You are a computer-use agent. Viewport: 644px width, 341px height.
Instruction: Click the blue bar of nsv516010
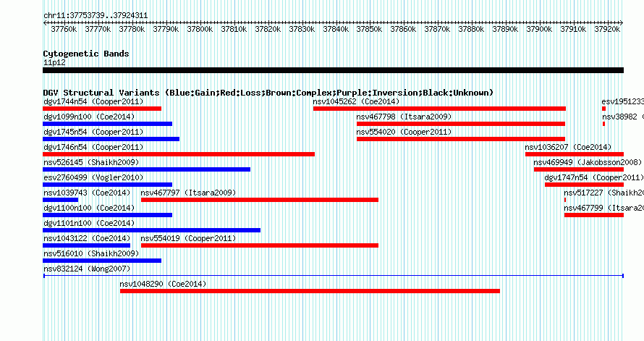102,261
